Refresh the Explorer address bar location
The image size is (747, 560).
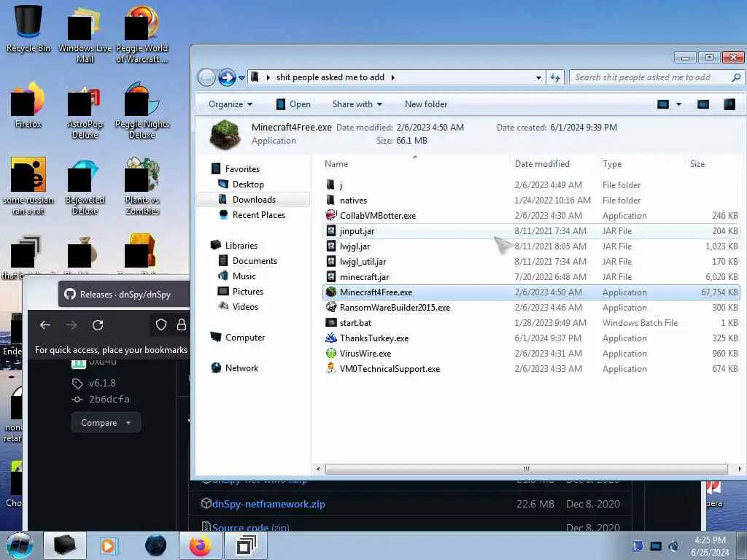point(555,77)
